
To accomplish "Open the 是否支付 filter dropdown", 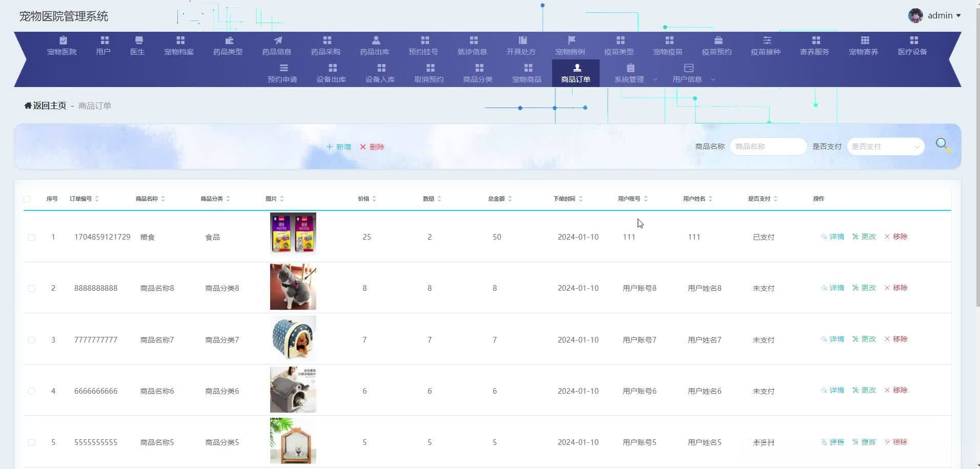I will (x=885, y=146).
